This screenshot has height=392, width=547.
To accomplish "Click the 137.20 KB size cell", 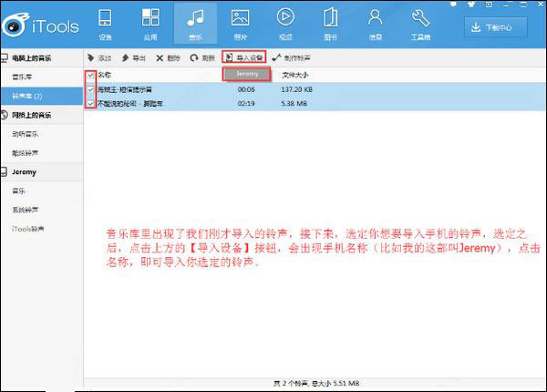I will point(296,89).
